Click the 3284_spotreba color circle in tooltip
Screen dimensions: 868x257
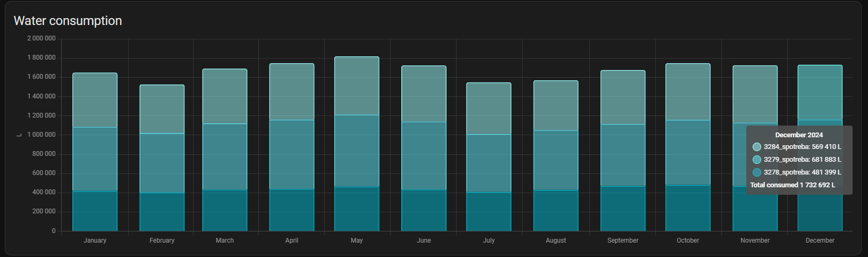[x=756, y=147]
